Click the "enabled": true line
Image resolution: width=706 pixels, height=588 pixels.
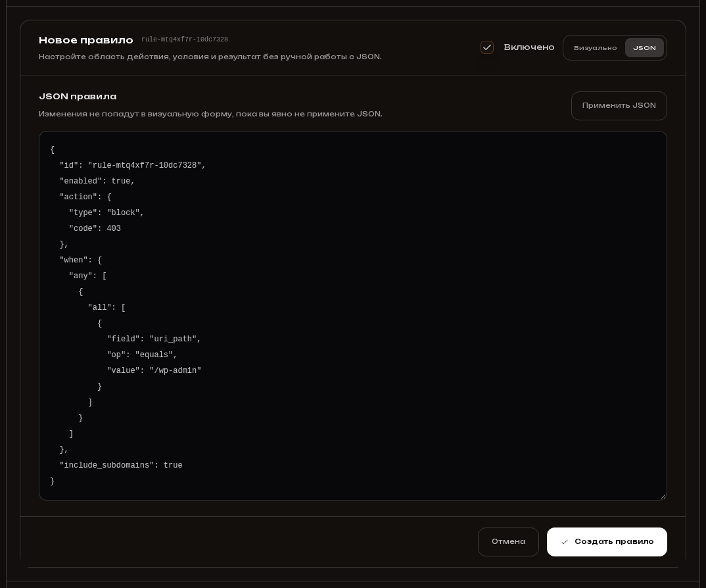point(97,181)
